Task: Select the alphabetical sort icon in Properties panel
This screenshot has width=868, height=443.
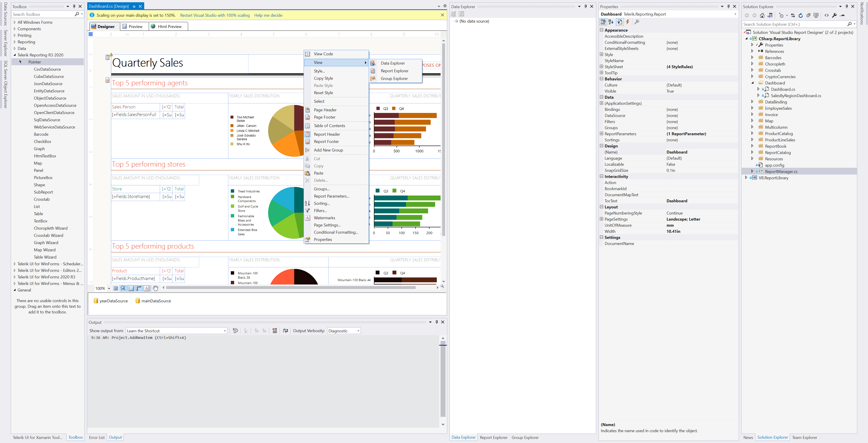Action: click(611, 22)
